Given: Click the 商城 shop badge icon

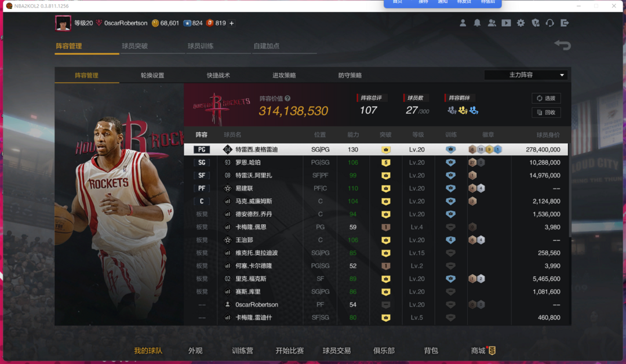Looking at the screenshot, I should [x=492, y=351].
